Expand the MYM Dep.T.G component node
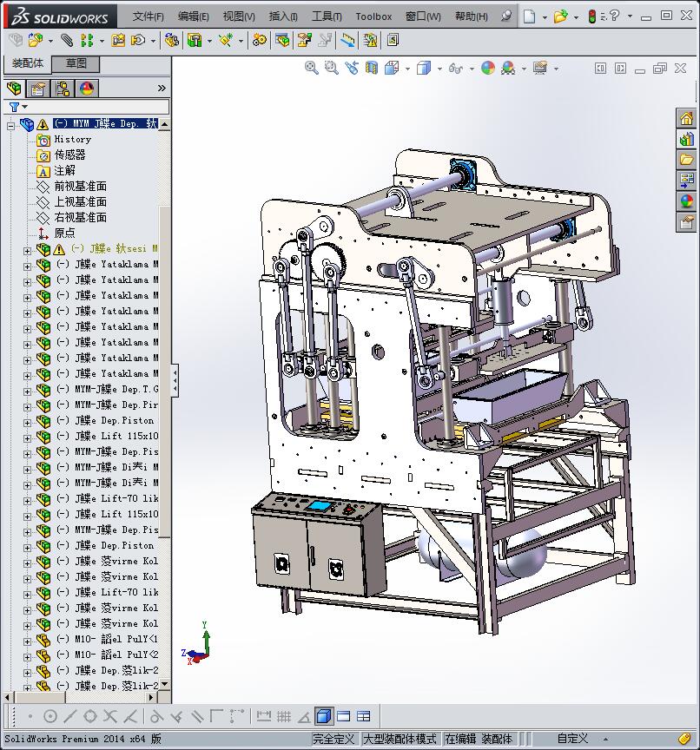The image size is (700, 750). pyautogui.click(x=27, y=390)
